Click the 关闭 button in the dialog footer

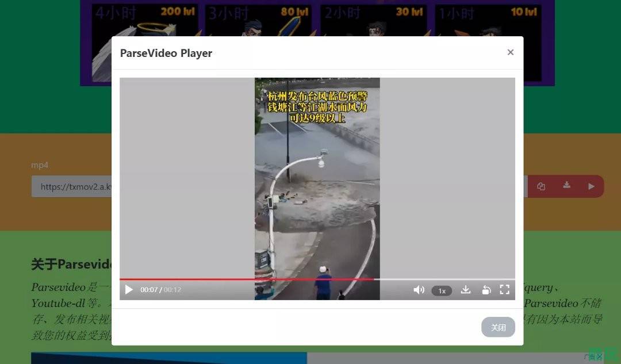pos(498,327)
